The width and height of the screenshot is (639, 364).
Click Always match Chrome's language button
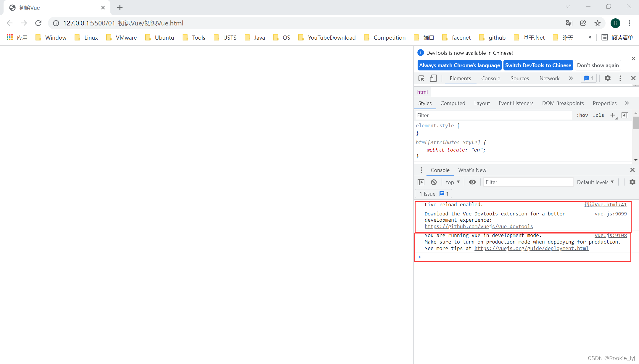459,65
